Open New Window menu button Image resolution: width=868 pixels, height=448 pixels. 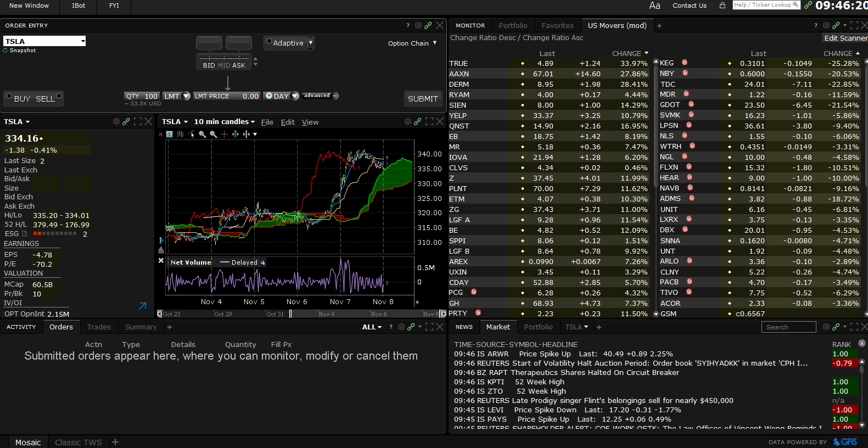click(29, 5)
